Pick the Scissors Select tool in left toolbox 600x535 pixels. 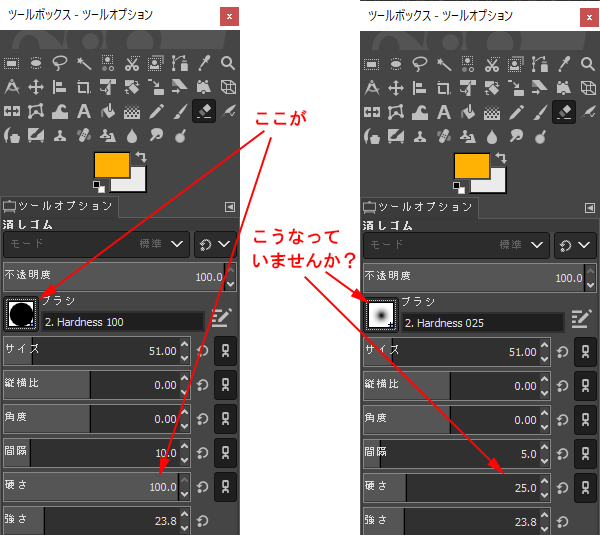tap(132, 62)
